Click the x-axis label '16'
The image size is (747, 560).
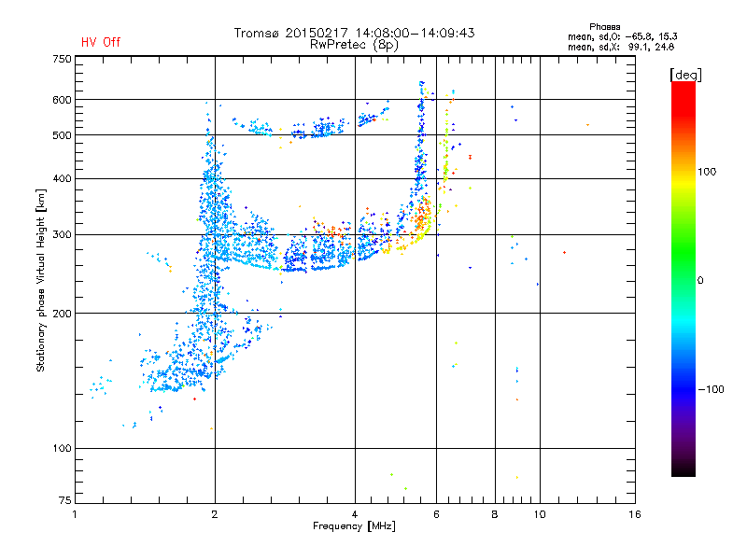(x=635, y=514)
